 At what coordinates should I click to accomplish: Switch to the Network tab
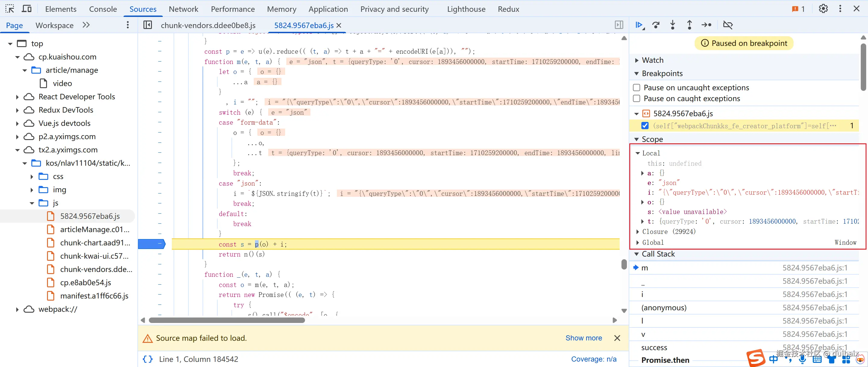(183, 9)
